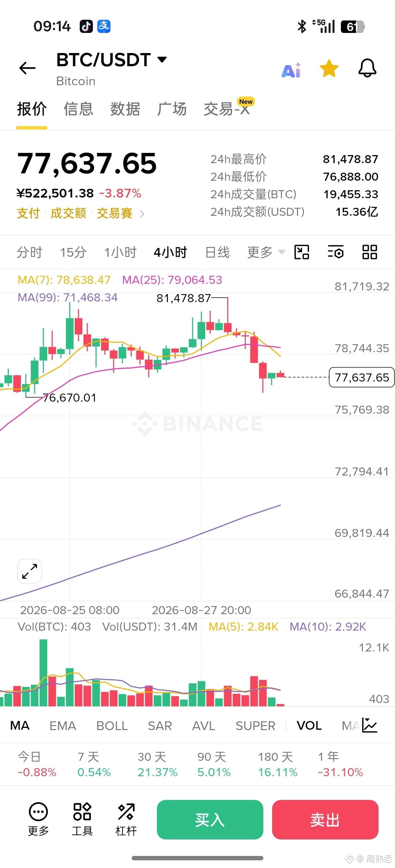Tap the 7 天 0.54% performance
The width and height of the screenshot is (395, 868).
point(94,764)
